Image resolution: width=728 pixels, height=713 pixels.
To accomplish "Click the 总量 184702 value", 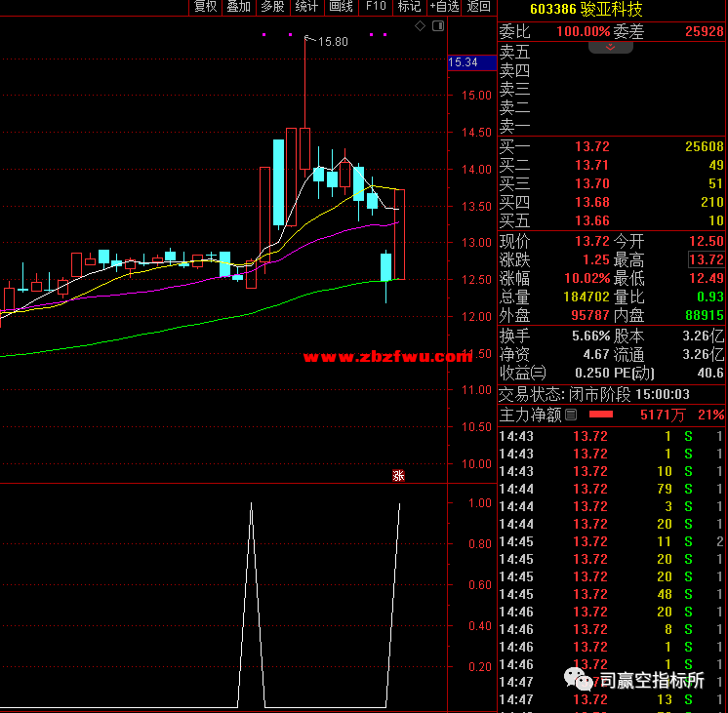I will point(586,297).
